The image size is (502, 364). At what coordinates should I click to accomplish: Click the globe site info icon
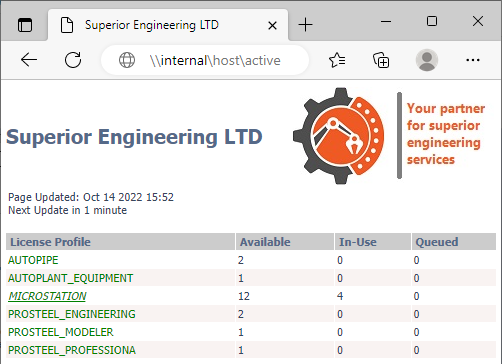pos(127,60)
